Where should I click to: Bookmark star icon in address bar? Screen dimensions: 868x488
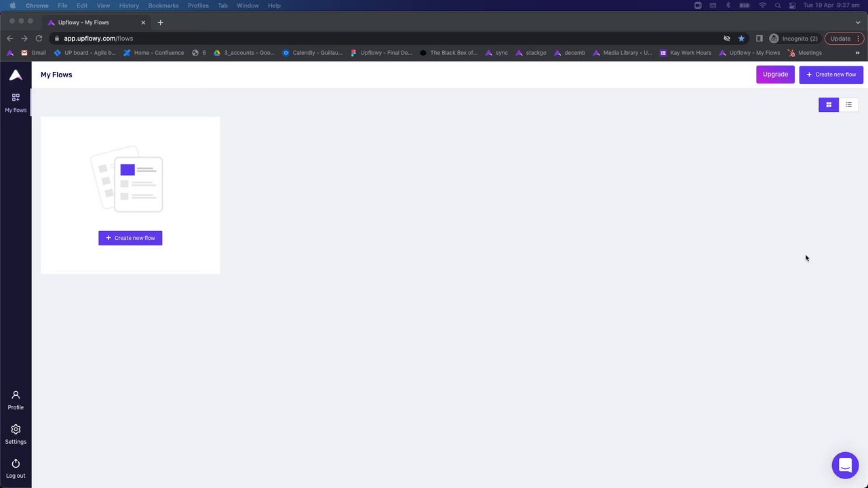click(741, 39)
